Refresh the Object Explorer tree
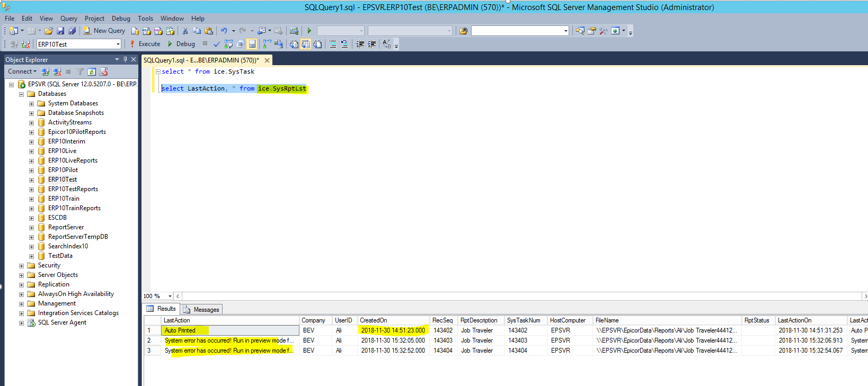 [x=92, y=71]
